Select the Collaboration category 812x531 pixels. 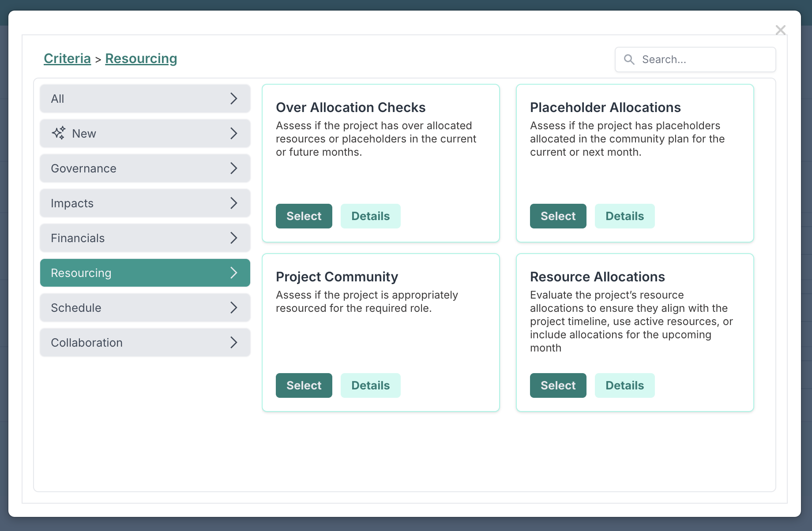coord(145,343)
